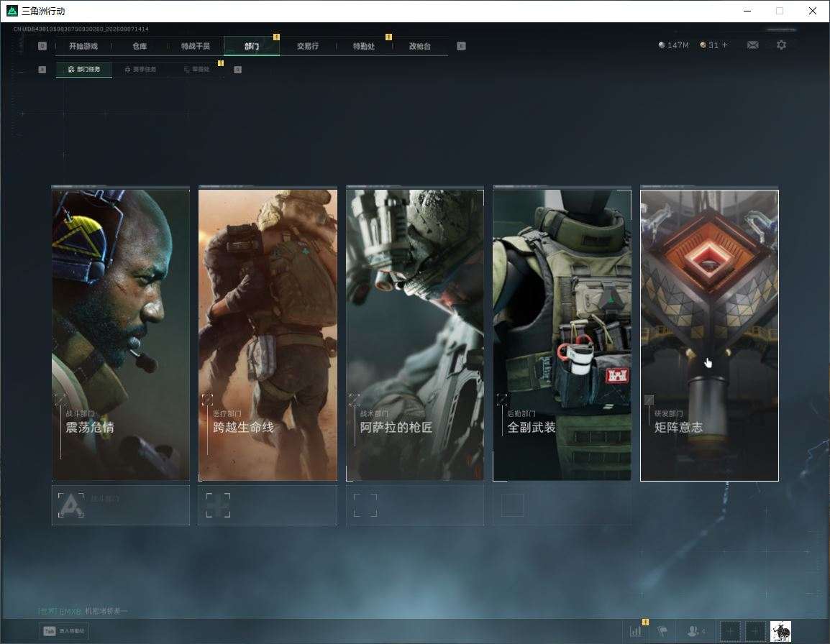Click the department emblem on the 跨越生命线 card
Viewport: 830px width, 644px height.
pyautogui.click(x=207, y=400)
